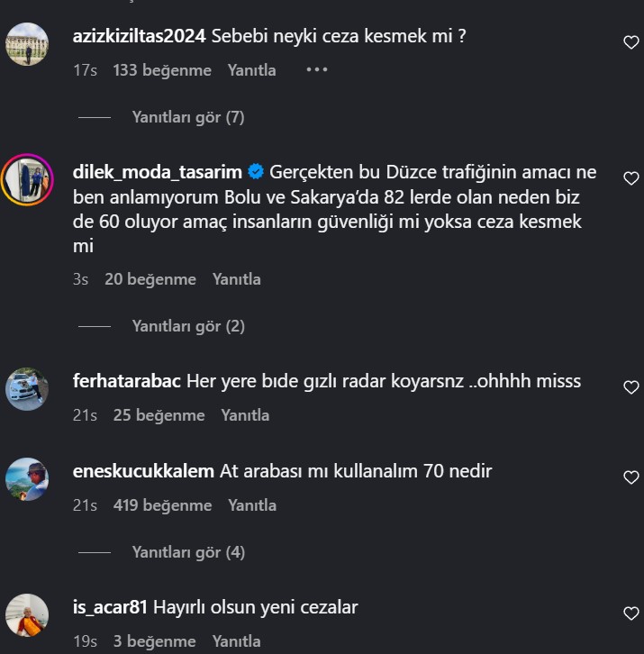
Task: Reply to ferhatarabac's comment
Action: click(245, 415)
